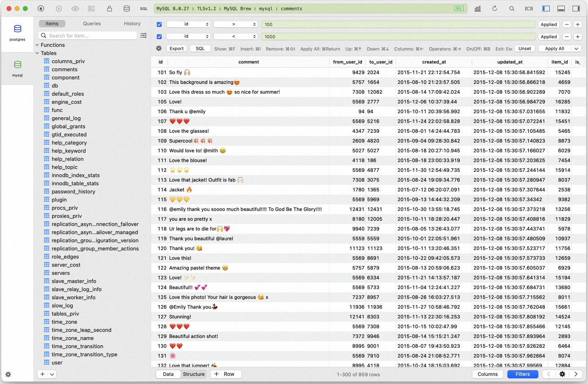Image resolution: width=588 pixels, height=384 pixels.
Task: Switch to the Data tab
Action: pos(168,374)
